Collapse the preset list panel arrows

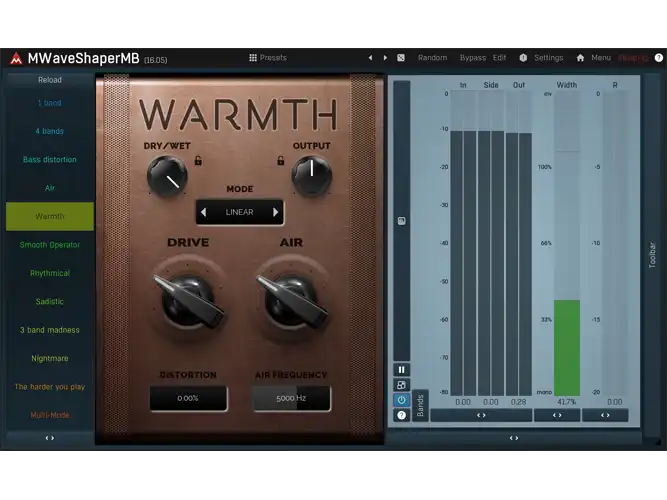coord(50,438)
